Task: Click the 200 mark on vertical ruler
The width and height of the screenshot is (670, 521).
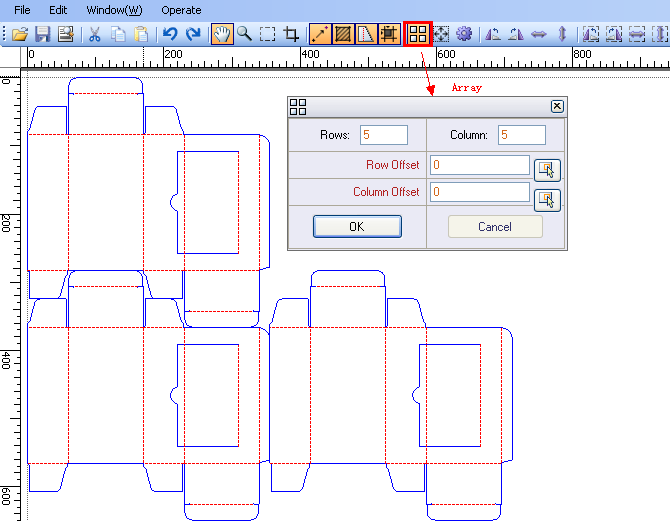Action: 6,224
